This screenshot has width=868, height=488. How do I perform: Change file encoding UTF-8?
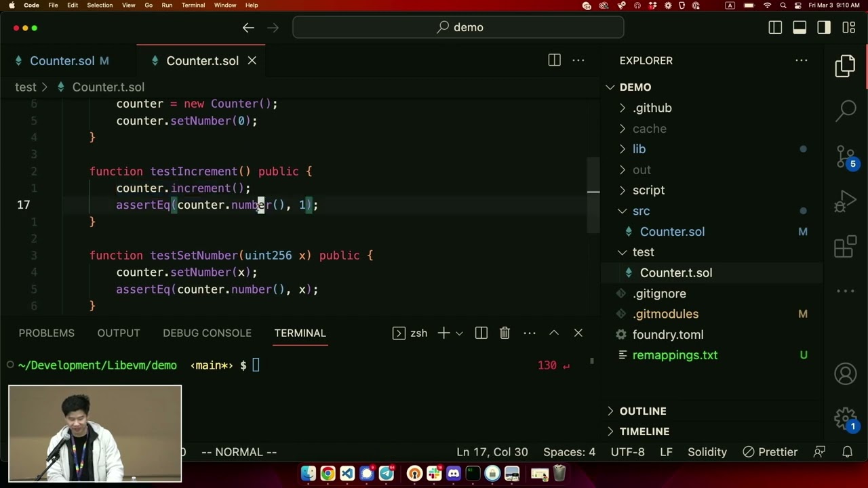(628, 452)
